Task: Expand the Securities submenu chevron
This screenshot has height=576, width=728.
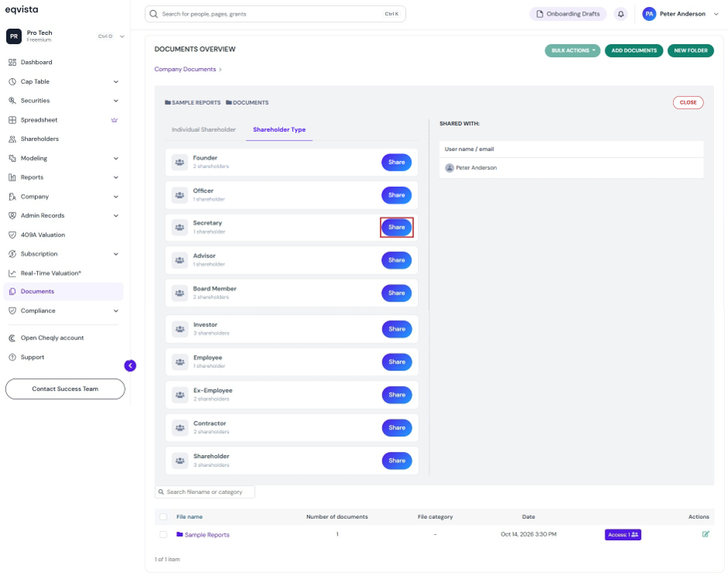Action: click(116, 101)
